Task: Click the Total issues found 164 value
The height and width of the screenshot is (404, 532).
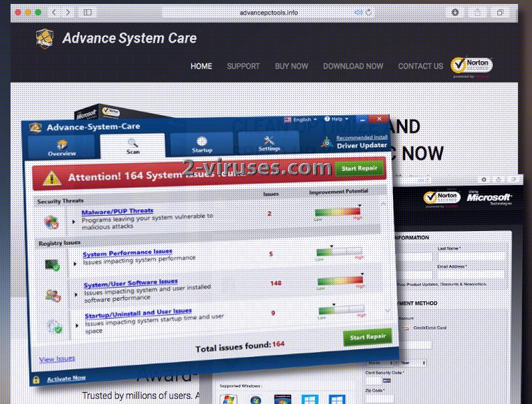Action: [278, 344]
